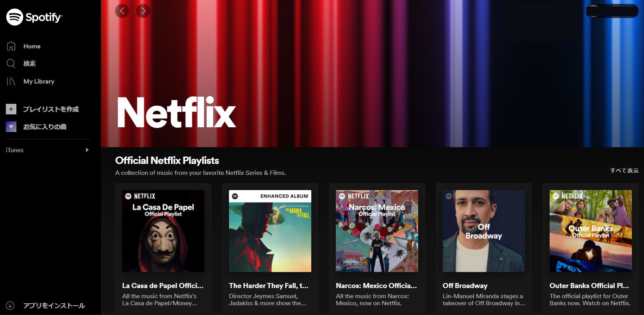Open 検索 in the sidebar

pyautogui.click(x=30, y=63)
